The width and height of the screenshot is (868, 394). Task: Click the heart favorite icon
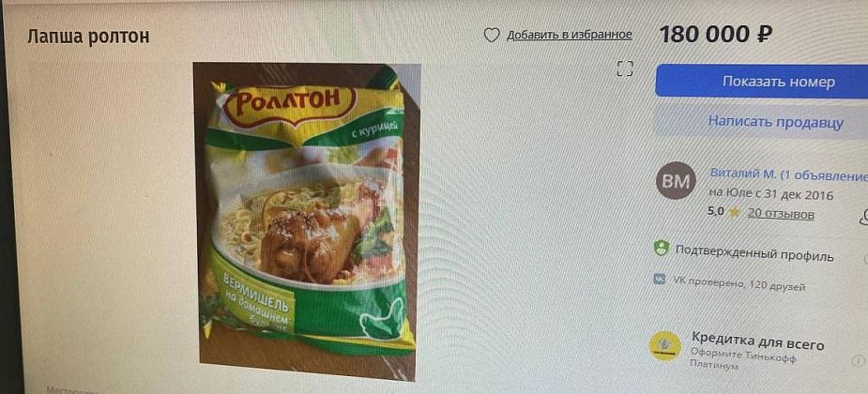coord(492,36)
